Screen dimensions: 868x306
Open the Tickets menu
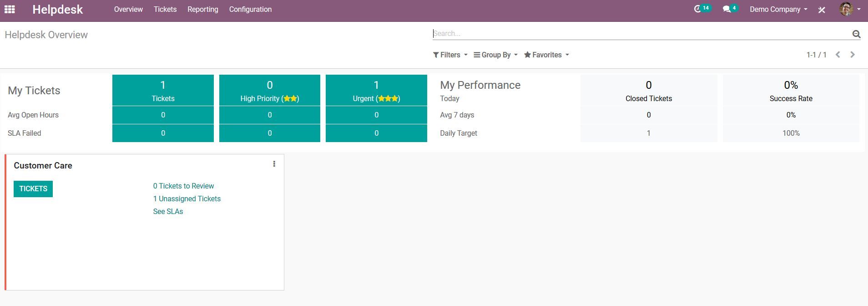(x=165, y=9)
